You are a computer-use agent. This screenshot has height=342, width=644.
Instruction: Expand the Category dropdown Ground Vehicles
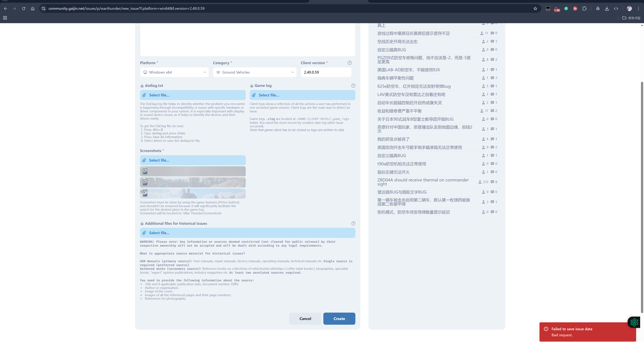pyautogui.click(x=255, y=72)
